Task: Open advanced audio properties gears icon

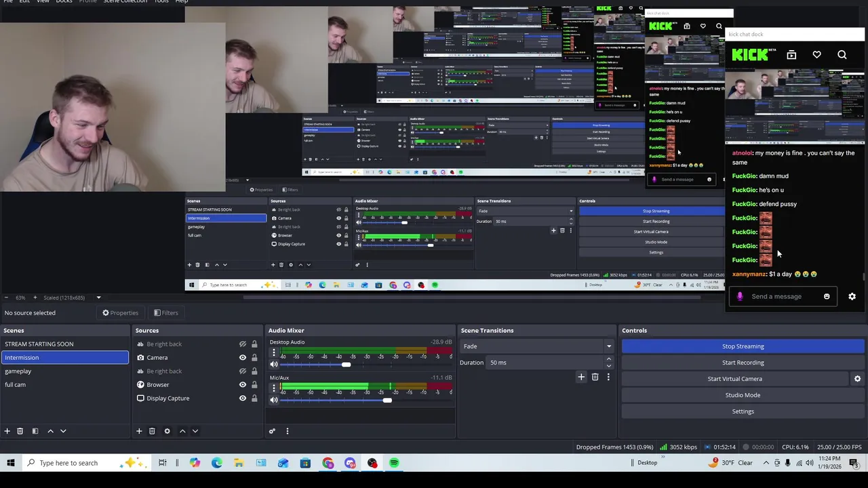Action: (272, 431)
